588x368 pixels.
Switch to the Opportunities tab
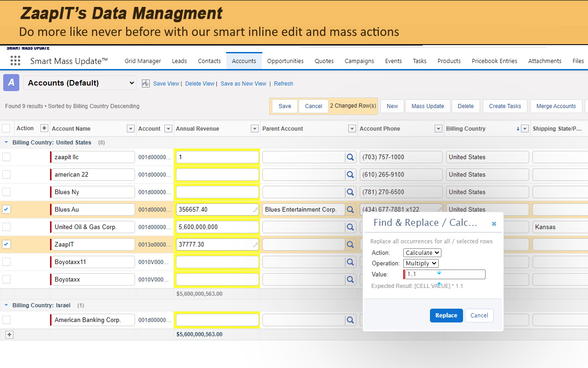click(285, 61)
